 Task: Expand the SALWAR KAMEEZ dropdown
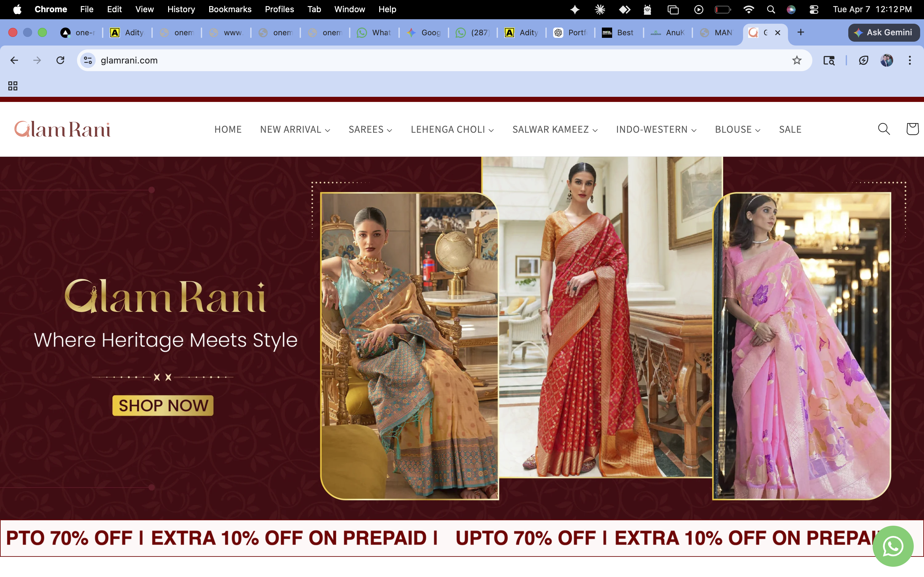click(555, 129)
